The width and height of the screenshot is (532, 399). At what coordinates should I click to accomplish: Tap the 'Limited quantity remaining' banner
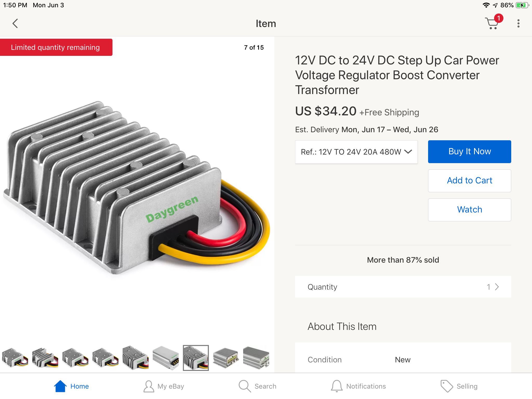click(x=56, y=47)
